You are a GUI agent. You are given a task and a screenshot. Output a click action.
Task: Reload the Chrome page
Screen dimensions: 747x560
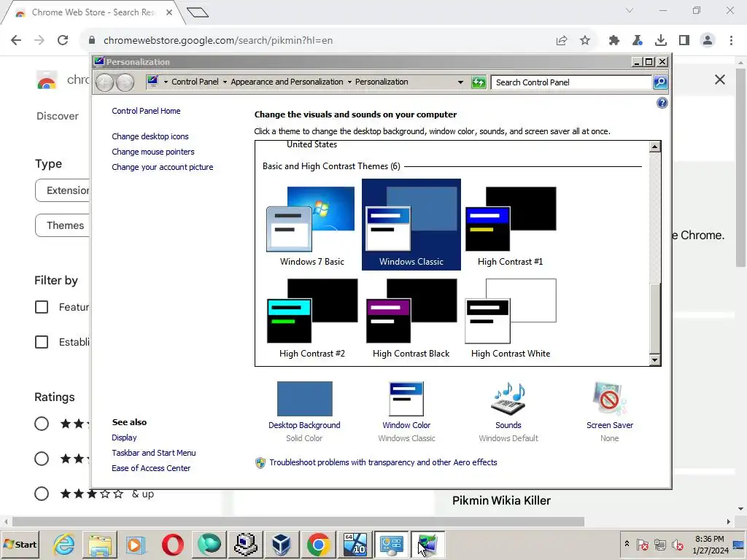(x=63, y=41)
